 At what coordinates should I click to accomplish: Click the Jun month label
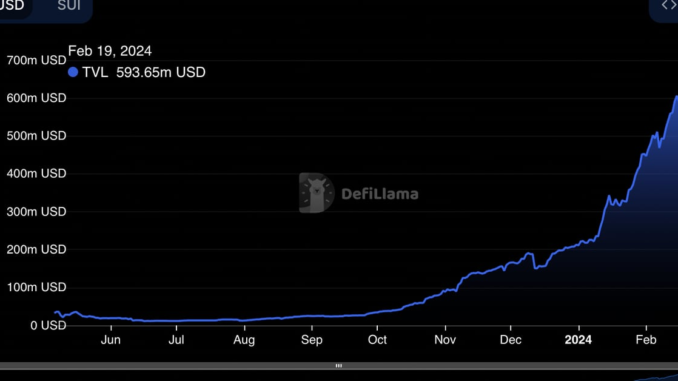(111, 340)
